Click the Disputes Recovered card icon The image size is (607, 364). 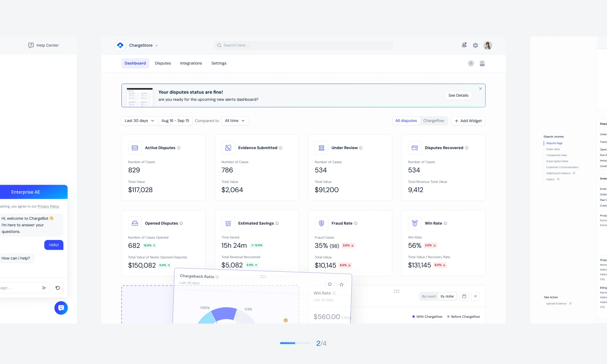pyautogui.click(x=415, y=148)
